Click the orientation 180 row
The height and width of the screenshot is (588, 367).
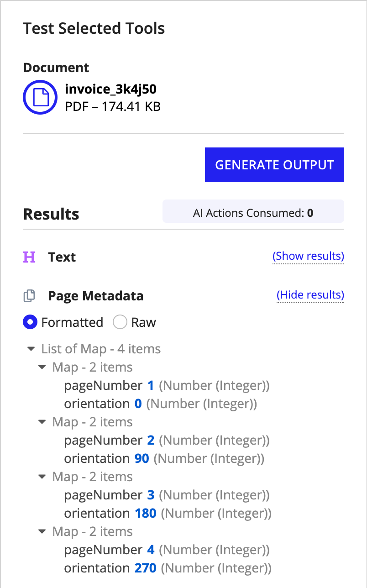[x=168, y=514]
